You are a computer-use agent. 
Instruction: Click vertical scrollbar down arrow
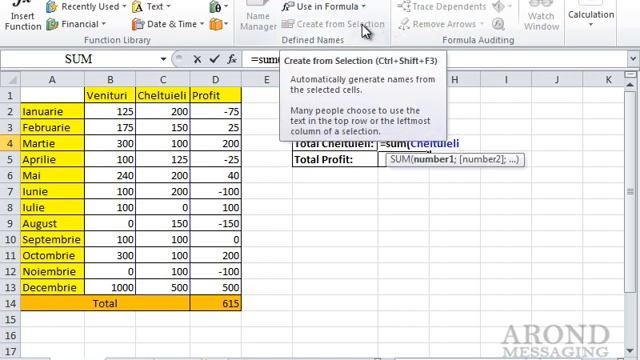point(630,351)
